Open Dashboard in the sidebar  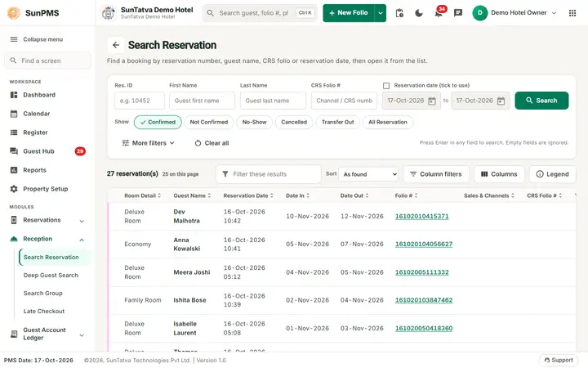[47, 95]
